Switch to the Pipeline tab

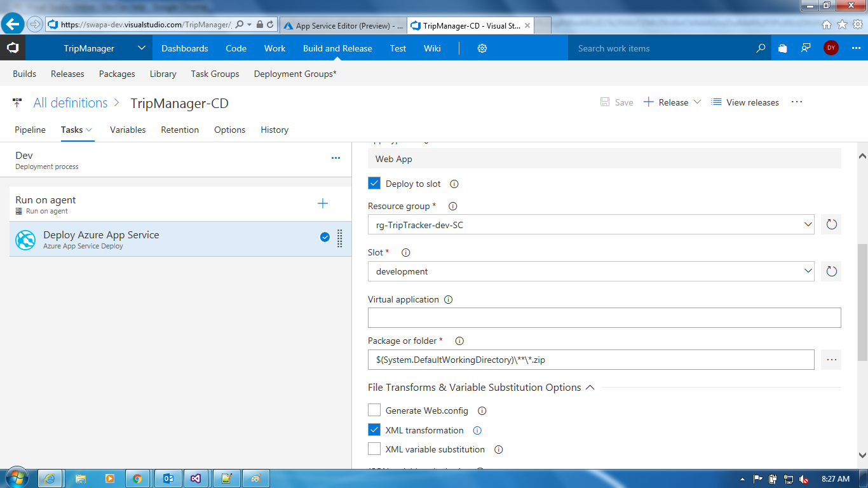pos(31,130)
